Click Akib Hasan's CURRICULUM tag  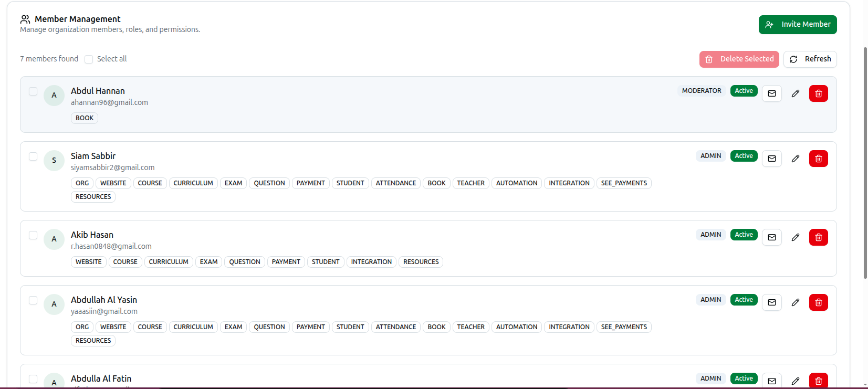click(x=169, y=262)
